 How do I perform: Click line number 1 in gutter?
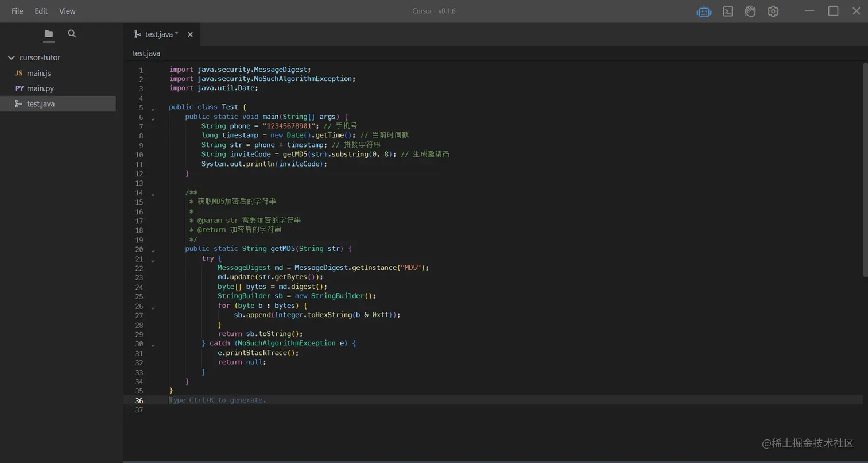141,70
